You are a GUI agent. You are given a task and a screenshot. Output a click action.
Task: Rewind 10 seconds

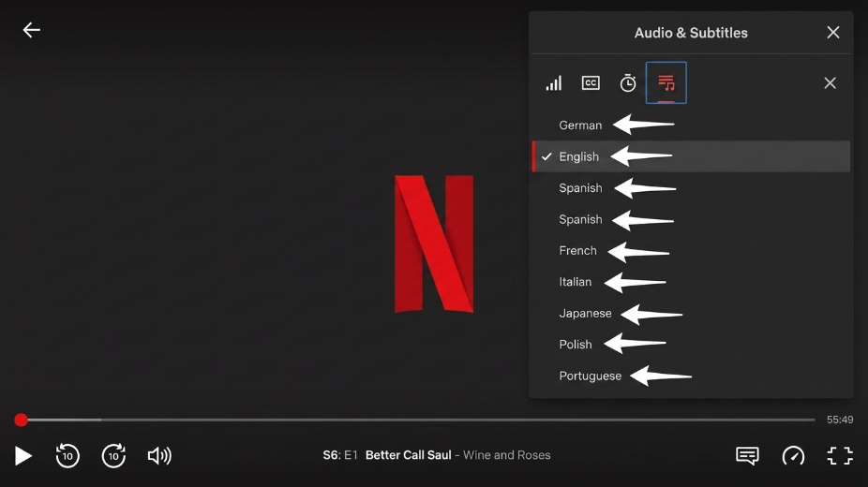coord(67,455)
